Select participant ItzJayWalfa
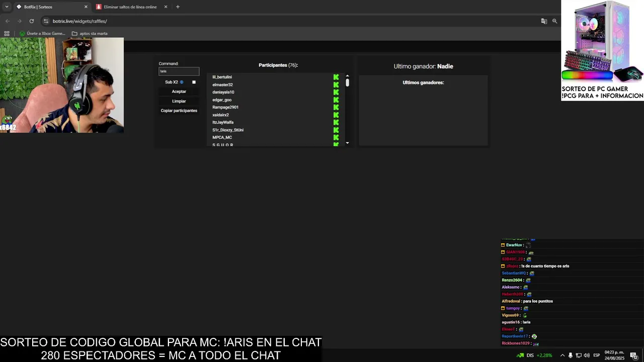This screenshot has height=362, width=644. coord(223,122)
